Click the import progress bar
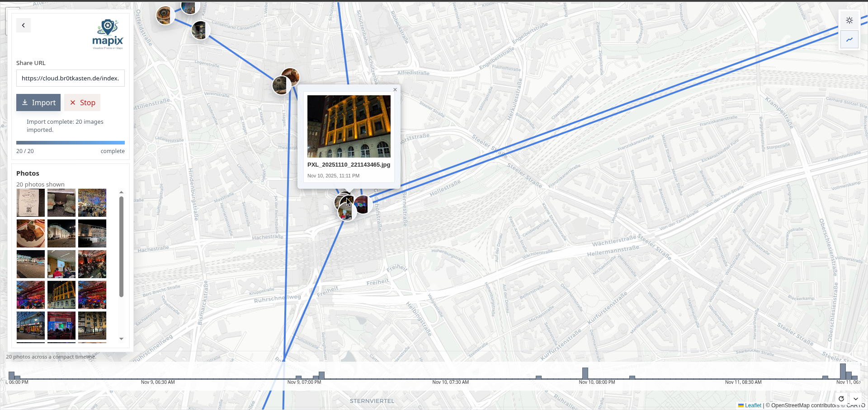 [x=71, y=143]
